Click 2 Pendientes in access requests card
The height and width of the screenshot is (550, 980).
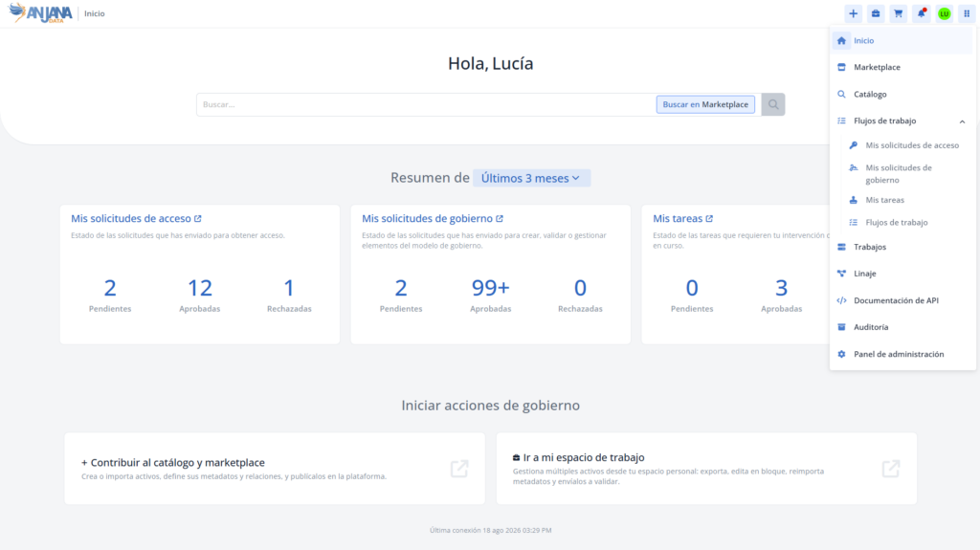[x=110, y=295]
